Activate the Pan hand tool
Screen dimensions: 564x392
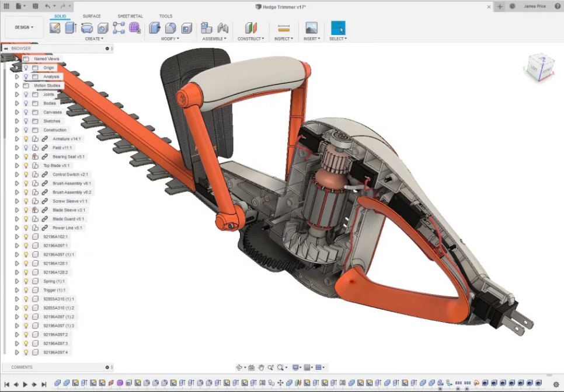tap(262, 367)
